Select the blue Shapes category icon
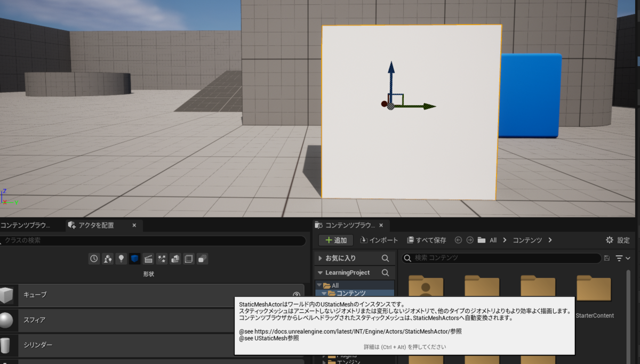Viewport: 640px width, 364px height. point(135,259)
